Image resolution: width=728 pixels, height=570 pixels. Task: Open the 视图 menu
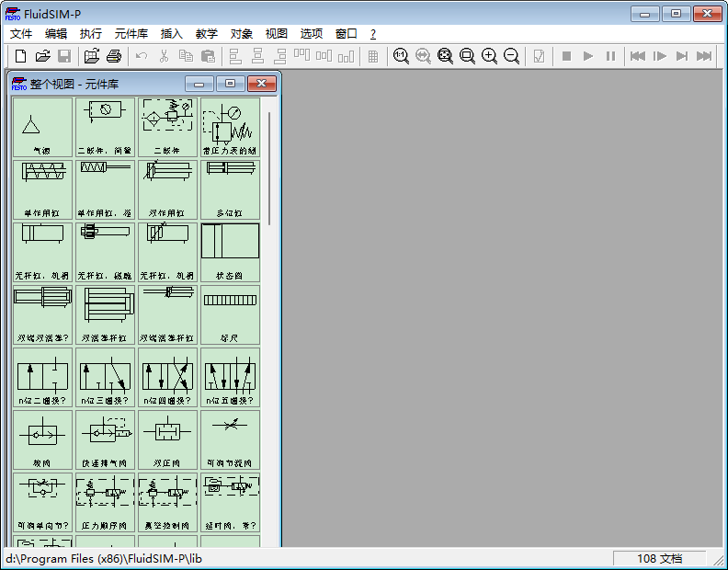277,34
